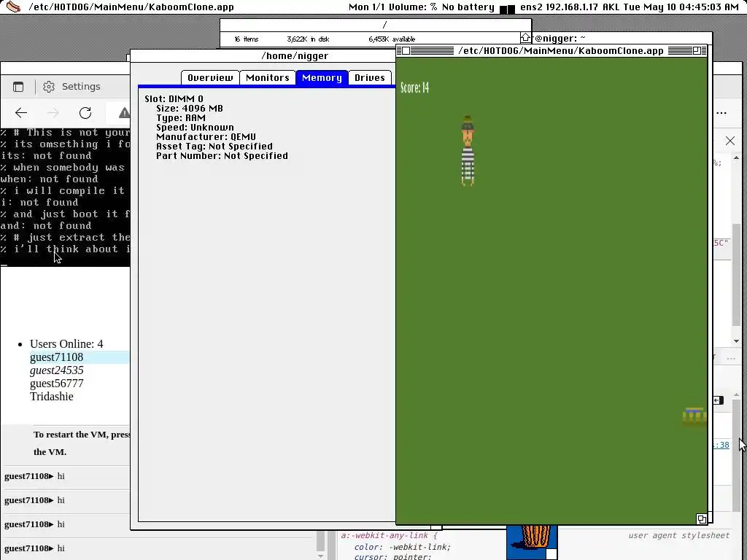Open the DevTools more-options ellipsis below the scrollbar
The image size is (747, 560).
click(x=731, y=358)
